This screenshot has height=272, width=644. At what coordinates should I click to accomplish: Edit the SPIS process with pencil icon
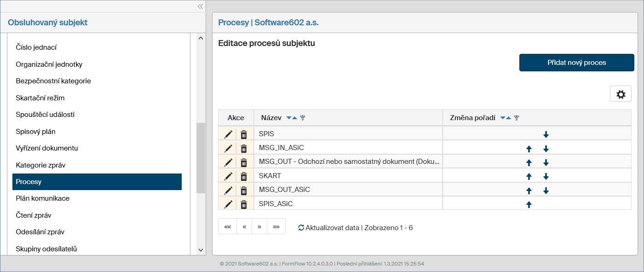click(x=228, y=134)
